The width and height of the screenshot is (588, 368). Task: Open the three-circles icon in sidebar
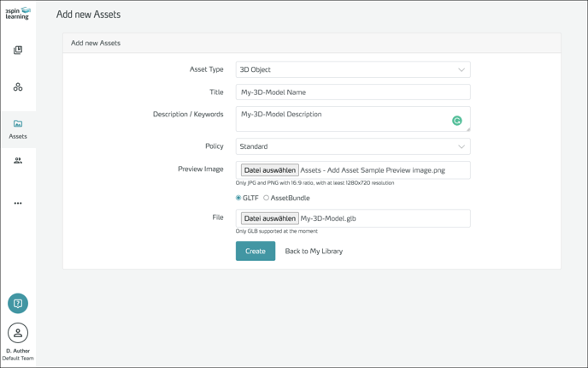[x=18, y=87]
